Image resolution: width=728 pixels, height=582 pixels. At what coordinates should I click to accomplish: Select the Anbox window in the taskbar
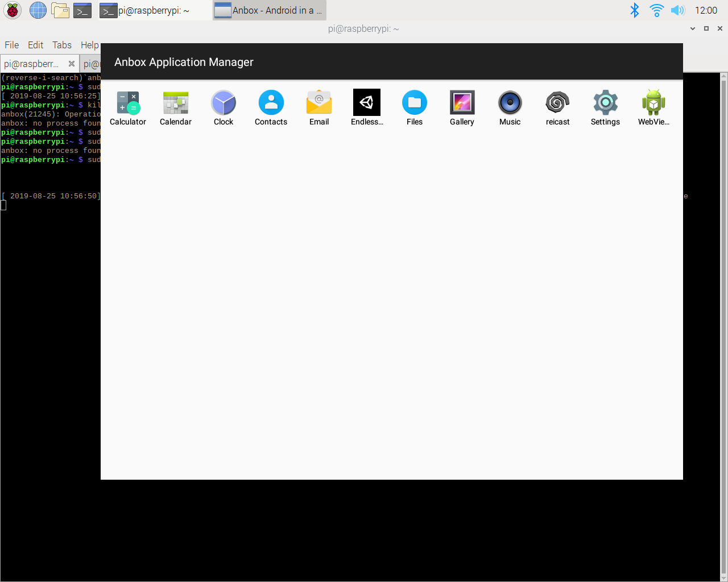coord(269,10)
